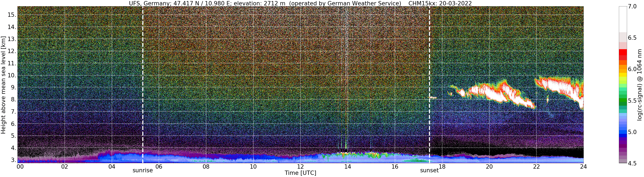The width and height of the screenshot is (644, 177).
Task: Click the height tick '14.'
Action: (x=12, y=27)
